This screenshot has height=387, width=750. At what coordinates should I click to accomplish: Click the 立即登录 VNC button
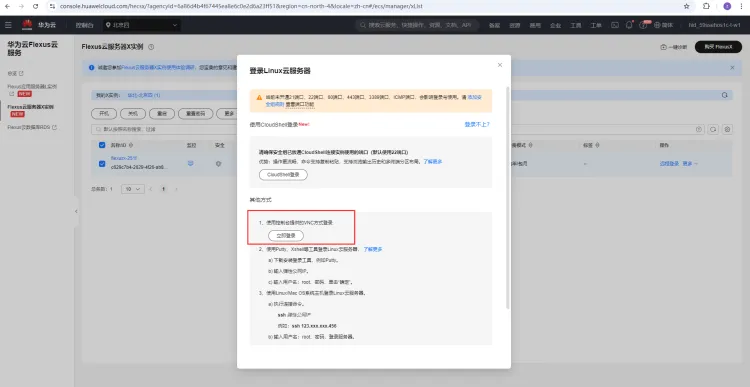pyautogui.click(x=286, y=236)
